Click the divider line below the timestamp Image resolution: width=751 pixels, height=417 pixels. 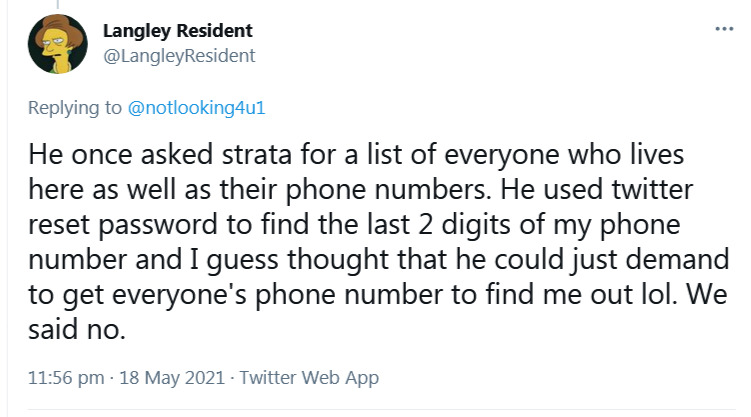tap(381, 409)
